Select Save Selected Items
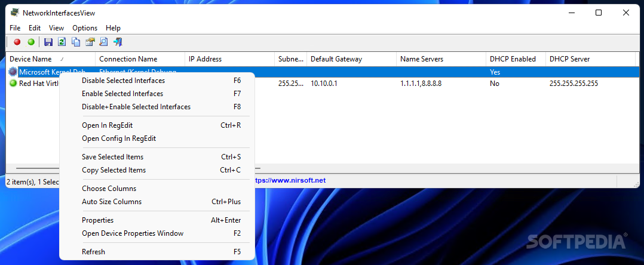Image resolution: width=644 pixels, height=265 pixels. point(157,157)
